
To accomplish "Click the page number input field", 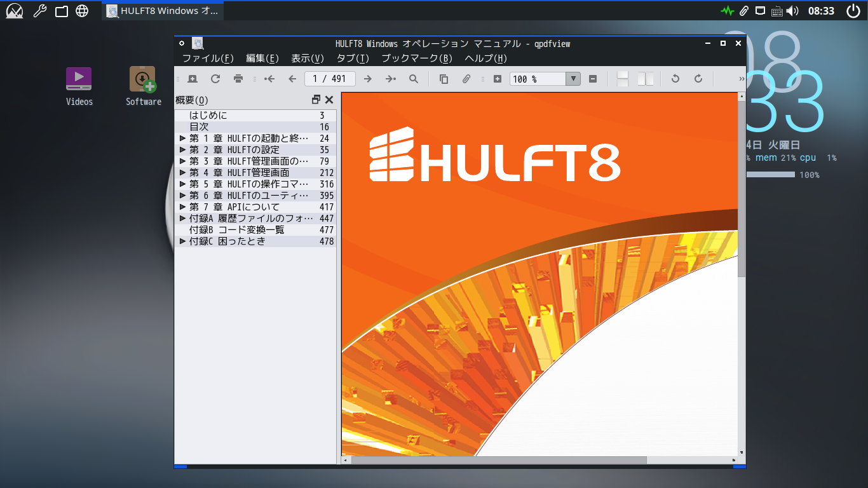I will [330, 79].
